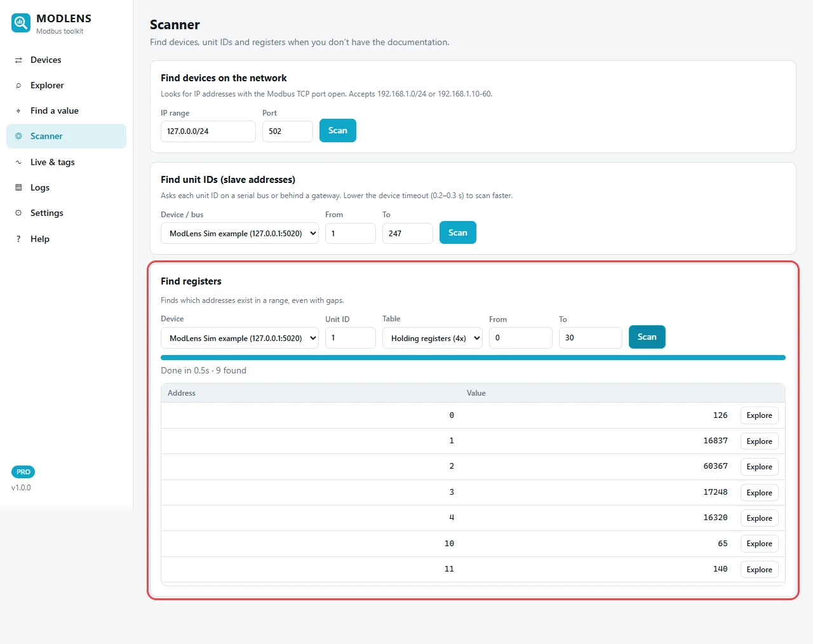This screenshot has height=644, width=813.
Task: Expand the Table dropdown showing Holding registers
Action: point(433,338)
